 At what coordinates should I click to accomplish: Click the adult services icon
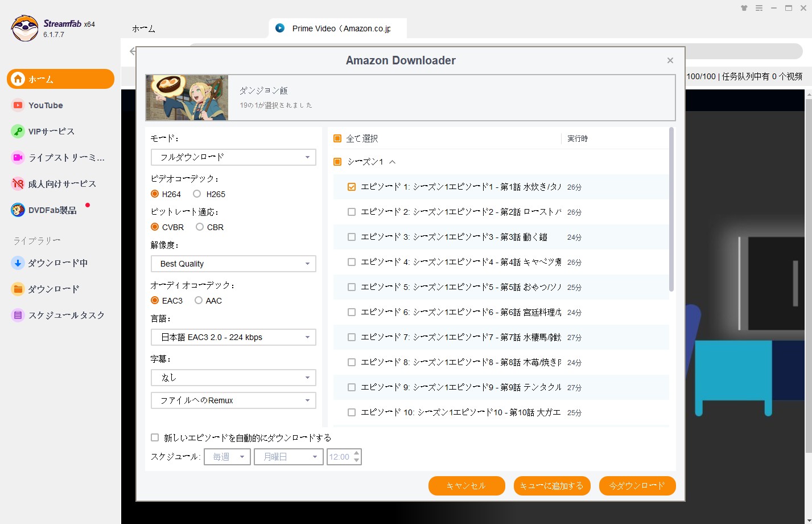point(18,184)
